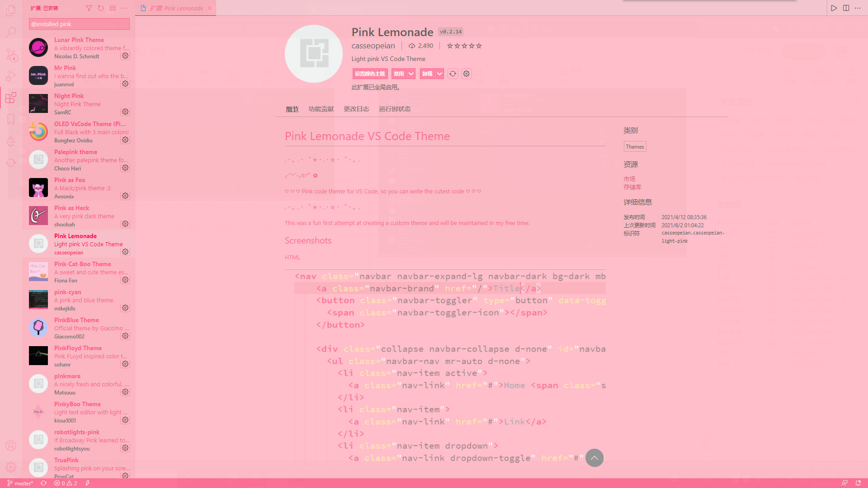
Task: Open the manage gear beside the Uninstall button
Action: (x=466, y=74)
